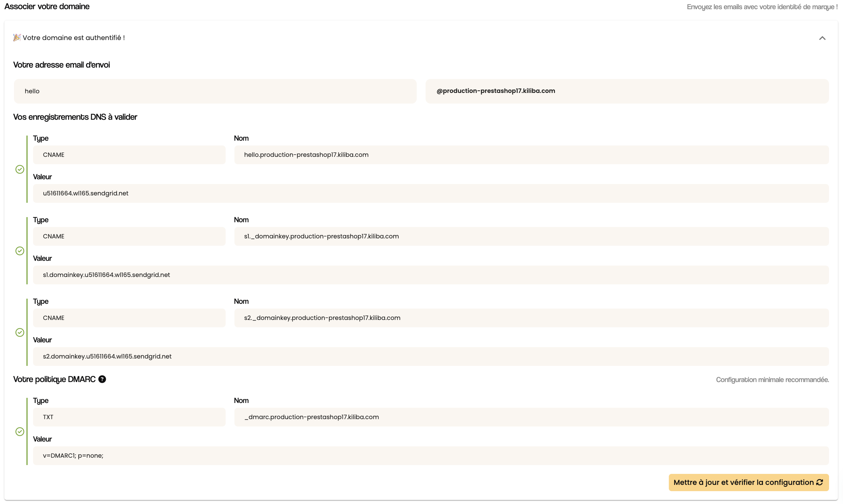Viewport: 843px width, 504px height.
Task: Click the @production-prestashop17.kiliba.com domain field
Action: pos(627,91)
